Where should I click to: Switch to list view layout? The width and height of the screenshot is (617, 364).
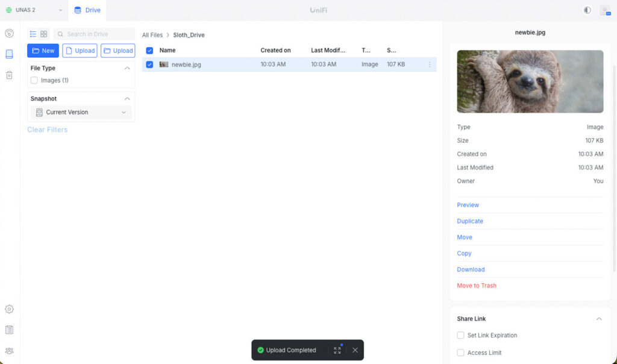[x=33, y=34]
